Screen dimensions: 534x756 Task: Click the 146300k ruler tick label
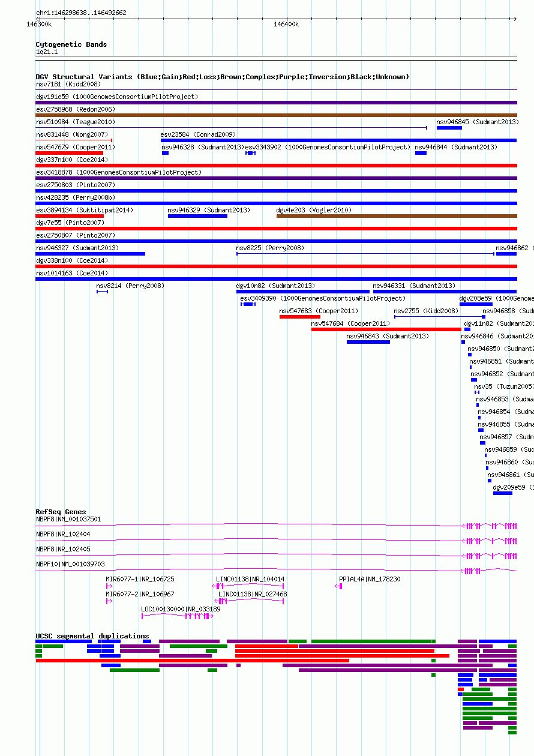pyautogui.click(x=40, y=24)
